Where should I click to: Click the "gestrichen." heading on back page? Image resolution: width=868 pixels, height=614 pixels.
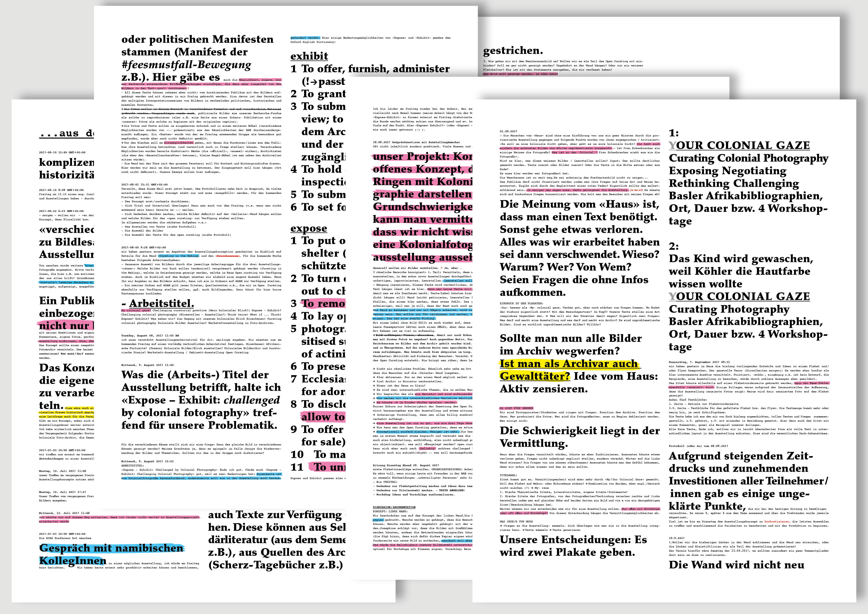[513, 51]
